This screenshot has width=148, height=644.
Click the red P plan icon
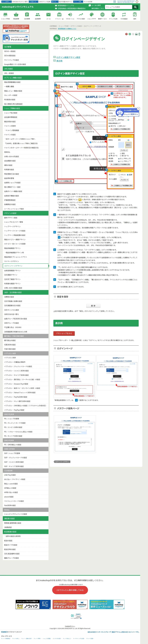click(x=127, y=34)
